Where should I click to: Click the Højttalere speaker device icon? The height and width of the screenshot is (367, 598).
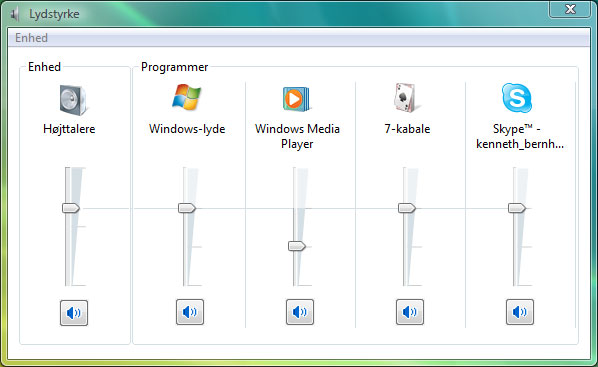coord(73,100)
